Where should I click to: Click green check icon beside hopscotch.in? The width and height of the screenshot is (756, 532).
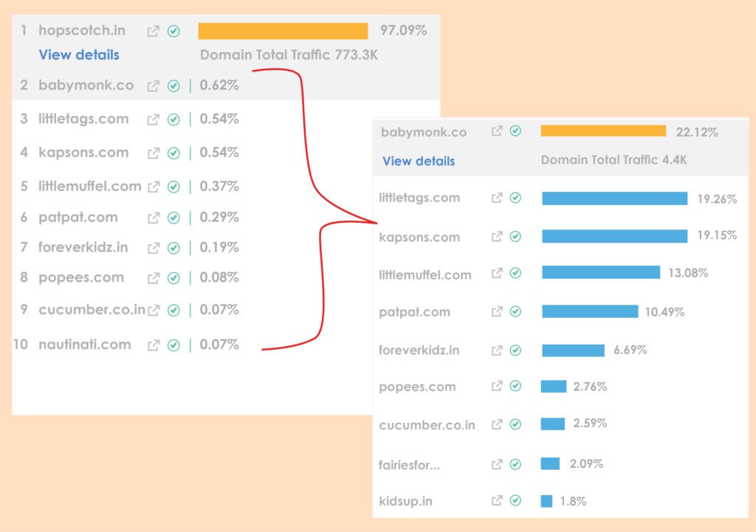coord(173,31)
